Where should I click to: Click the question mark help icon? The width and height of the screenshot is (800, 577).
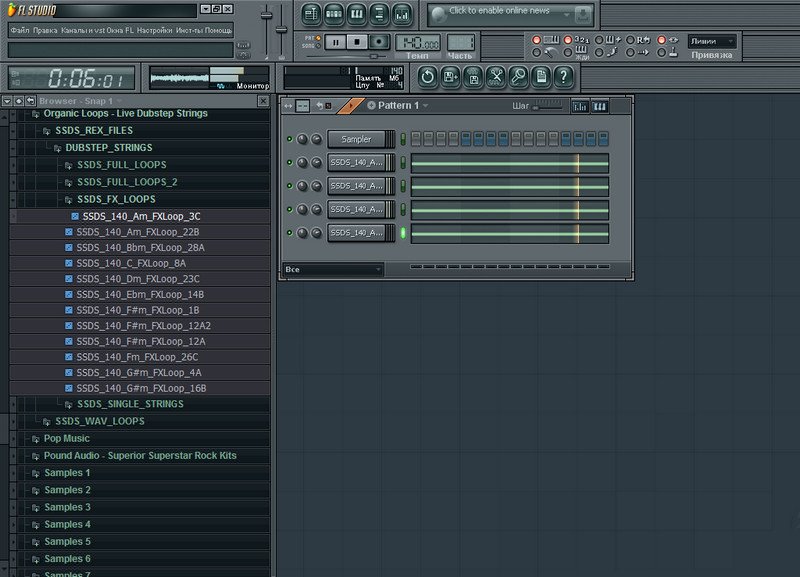tap(564, 76)
